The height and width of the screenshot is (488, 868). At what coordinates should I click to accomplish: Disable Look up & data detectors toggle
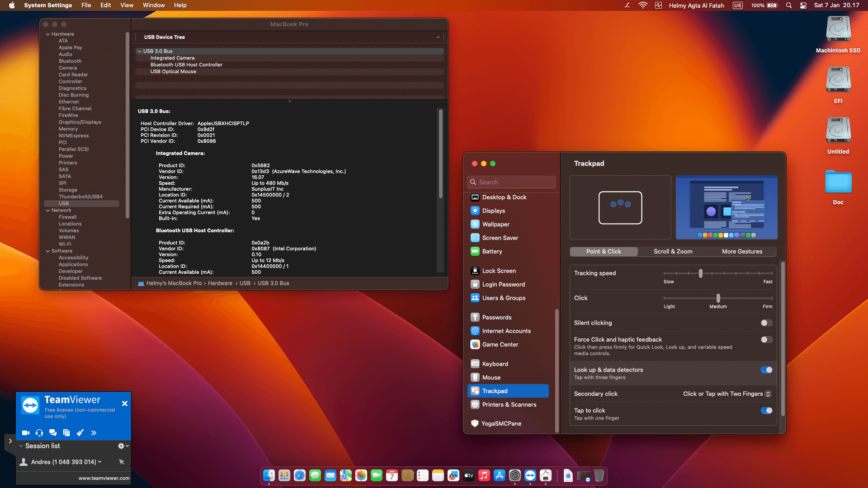(x=766, y=370)
